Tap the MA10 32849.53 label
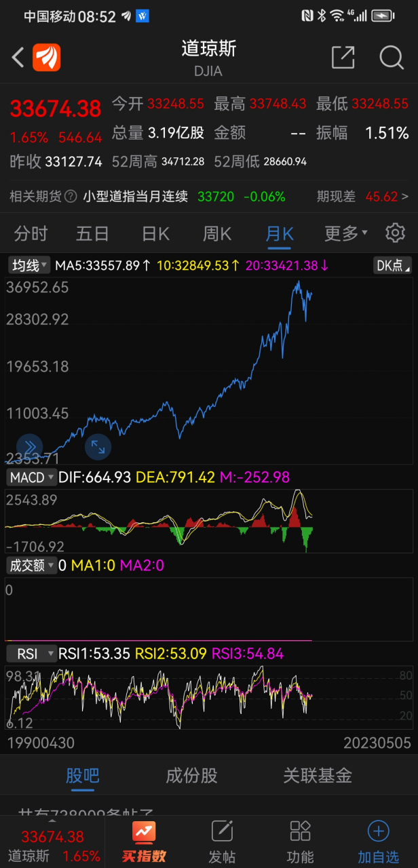Screen dimensions: 418x868 (198, 265)
